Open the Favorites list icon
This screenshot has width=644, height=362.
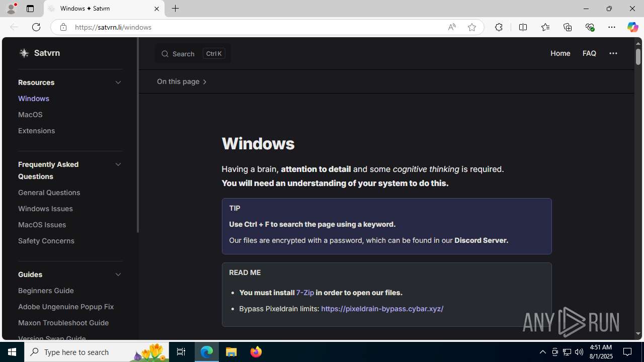click(545, 27)
